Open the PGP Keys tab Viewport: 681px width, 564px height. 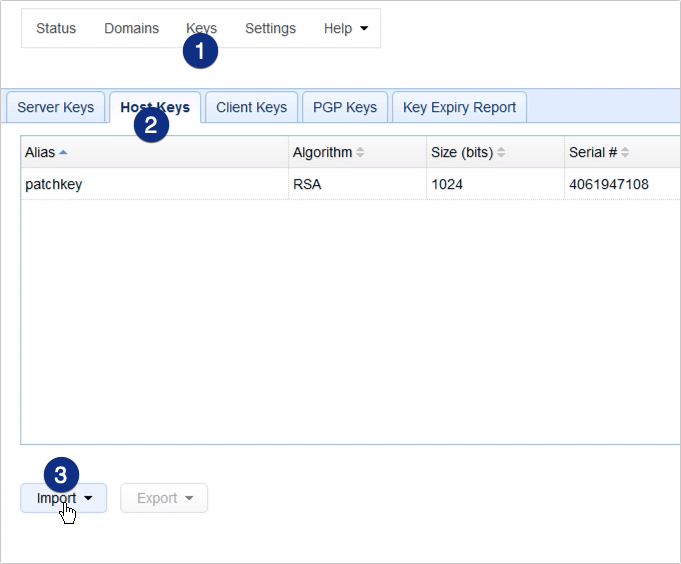click(344, 107)
